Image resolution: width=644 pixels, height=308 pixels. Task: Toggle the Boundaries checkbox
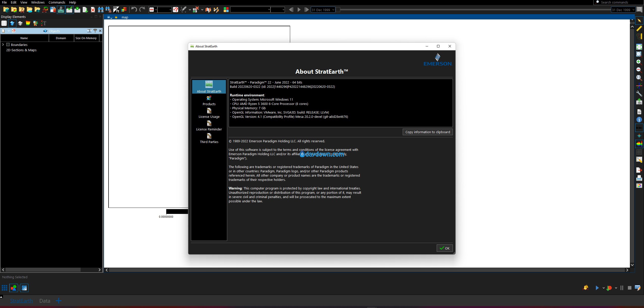tap(8, 45)
